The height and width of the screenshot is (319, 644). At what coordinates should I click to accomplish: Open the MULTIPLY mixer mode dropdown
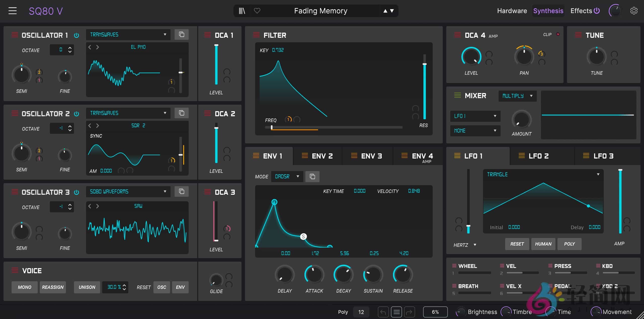click(x=517, y=96)
